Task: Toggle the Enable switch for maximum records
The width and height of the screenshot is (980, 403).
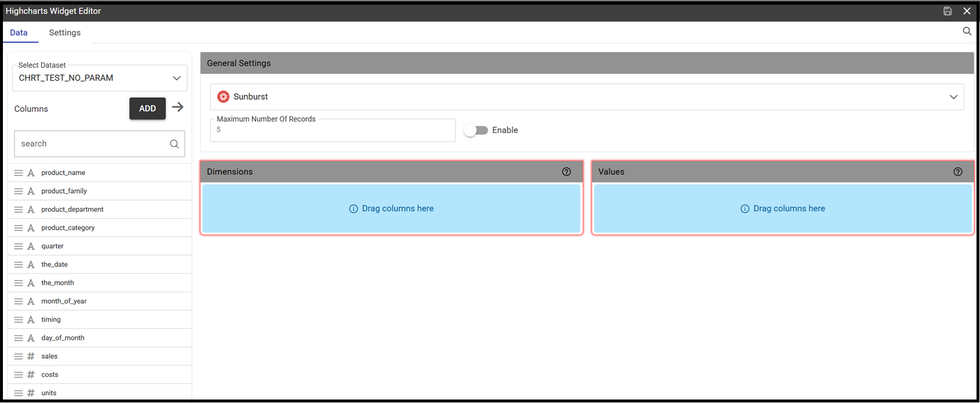Action: 477,131
